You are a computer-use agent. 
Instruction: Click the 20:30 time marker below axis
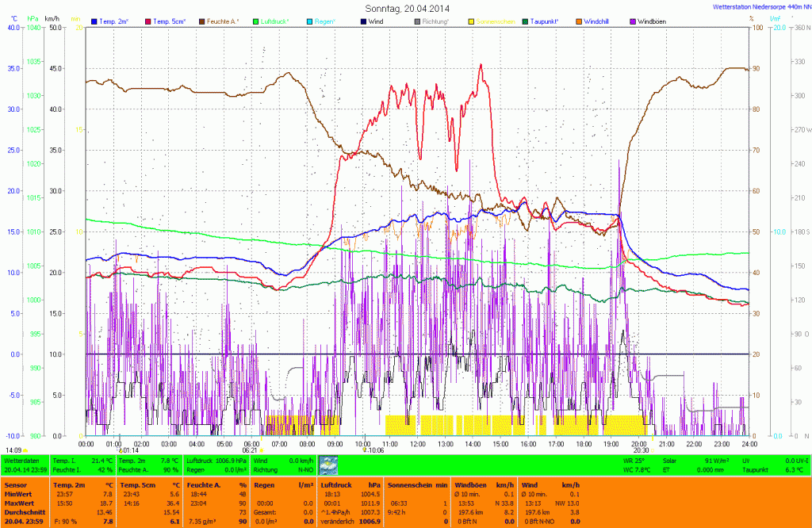(x=641, y=450)
